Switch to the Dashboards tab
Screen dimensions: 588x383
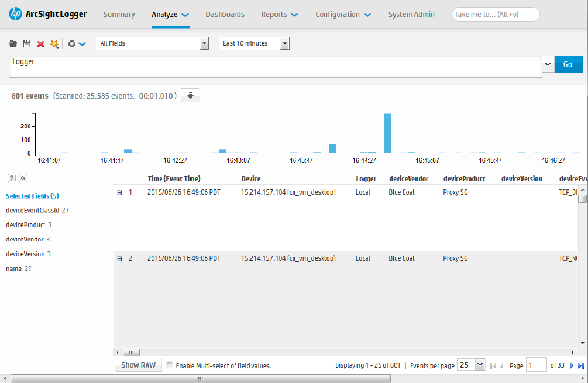point(225,15)
